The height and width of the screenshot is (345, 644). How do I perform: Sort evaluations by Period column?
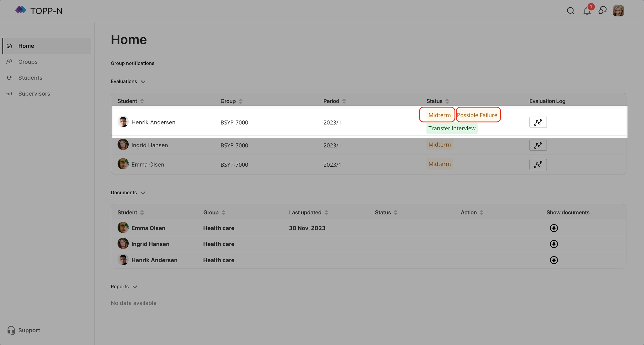[x=344, y=101]
